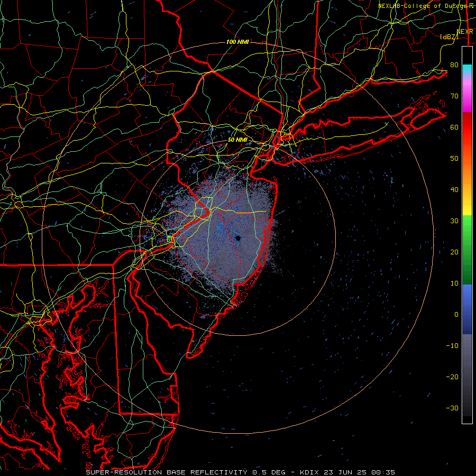Click the 30 dBZ scale label

tap(454, 221)
